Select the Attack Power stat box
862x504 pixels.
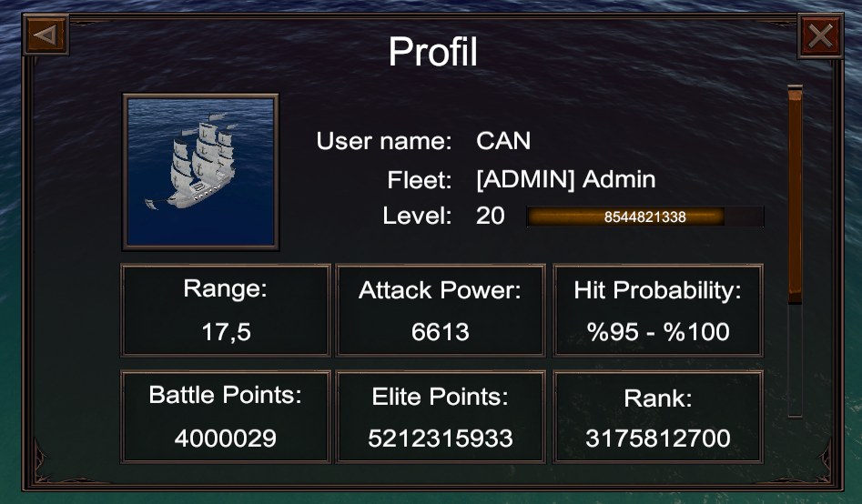(441, 310)
